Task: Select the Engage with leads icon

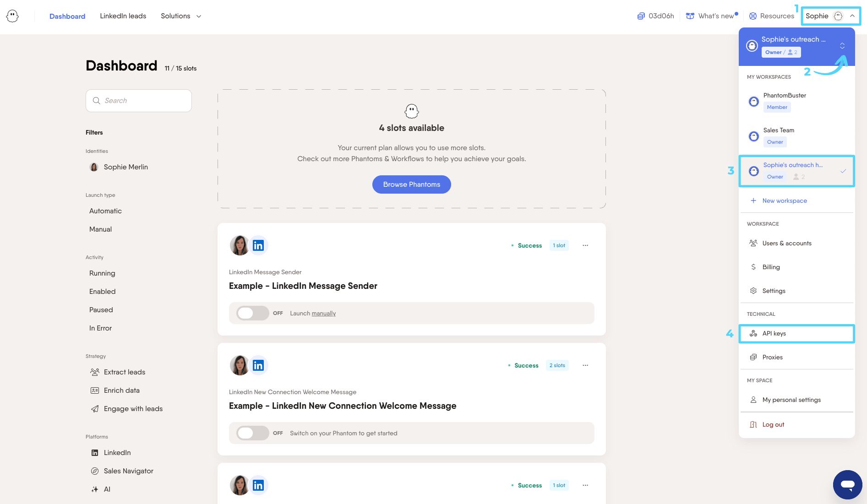Action: (x=95, y=409)
